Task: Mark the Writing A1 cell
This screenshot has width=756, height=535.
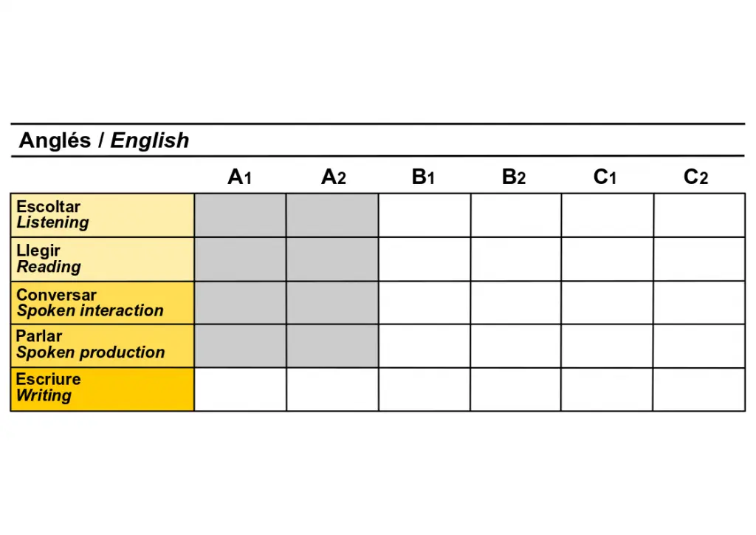Action: coord(240,389)
